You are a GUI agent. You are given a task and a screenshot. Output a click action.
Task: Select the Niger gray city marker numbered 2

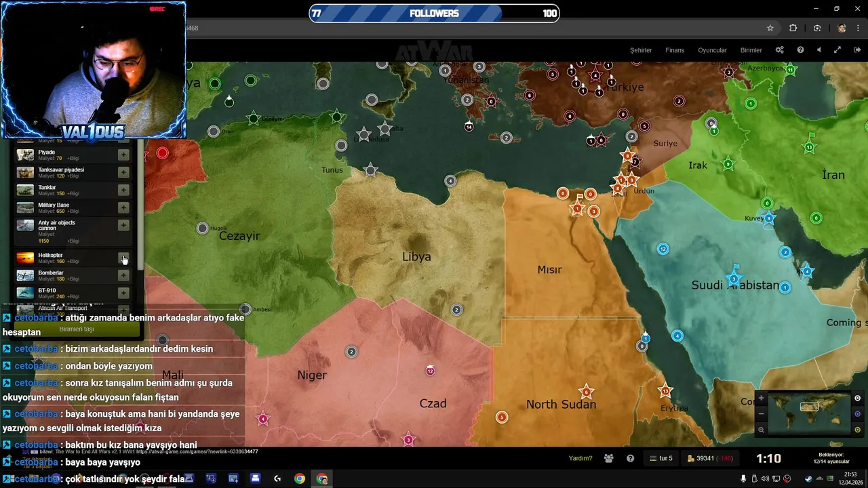click(x=351, y=352)
